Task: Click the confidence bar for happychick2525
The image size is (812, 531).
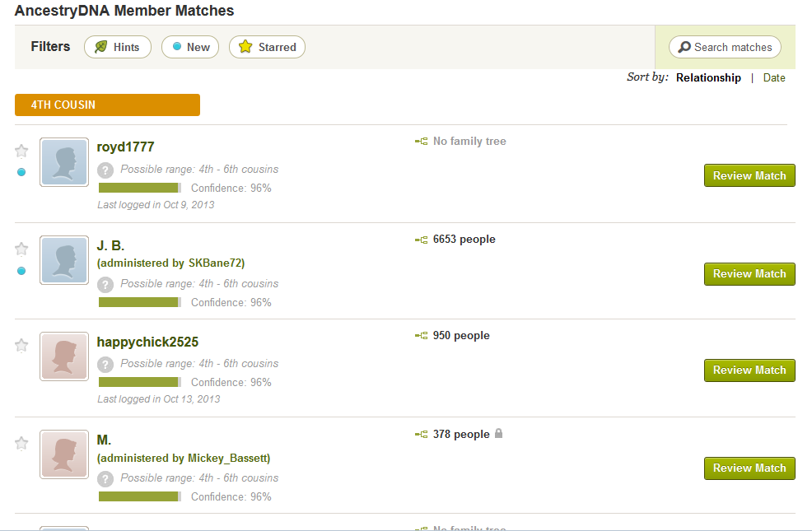Action: click(140, 382)
